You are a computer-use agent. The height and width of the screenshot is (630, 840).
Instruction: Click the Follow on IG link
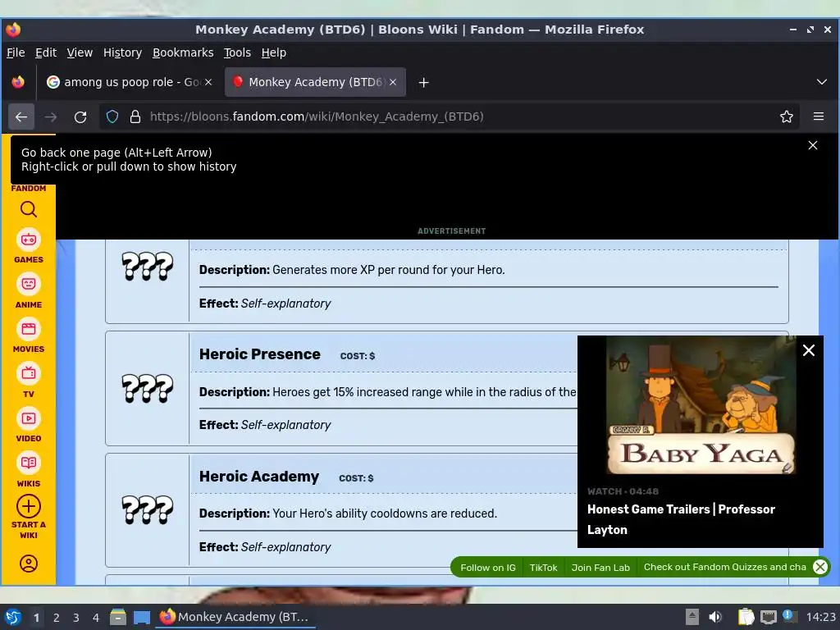(487, 568)
